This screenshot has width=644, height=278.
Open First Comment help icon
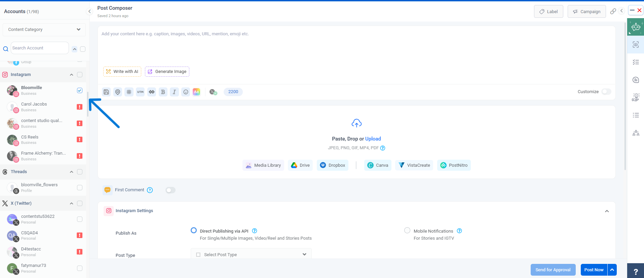pyautogui.click(x=150, y=190)
